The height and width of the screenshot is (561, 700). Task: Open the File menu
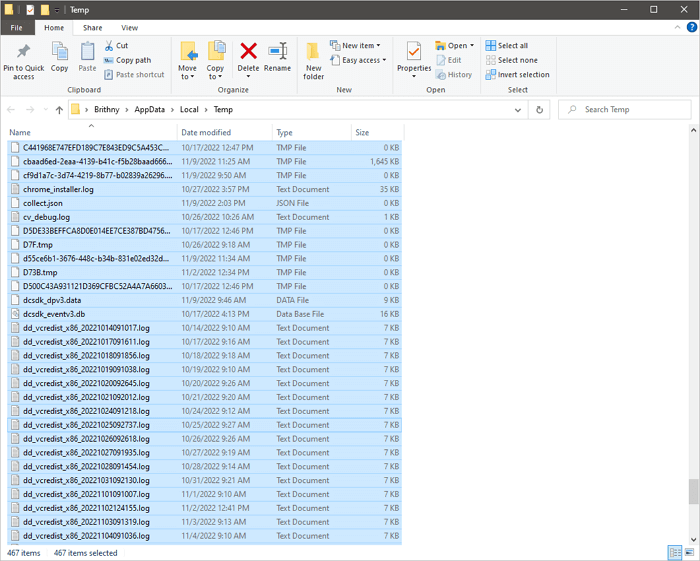point(17,28)
